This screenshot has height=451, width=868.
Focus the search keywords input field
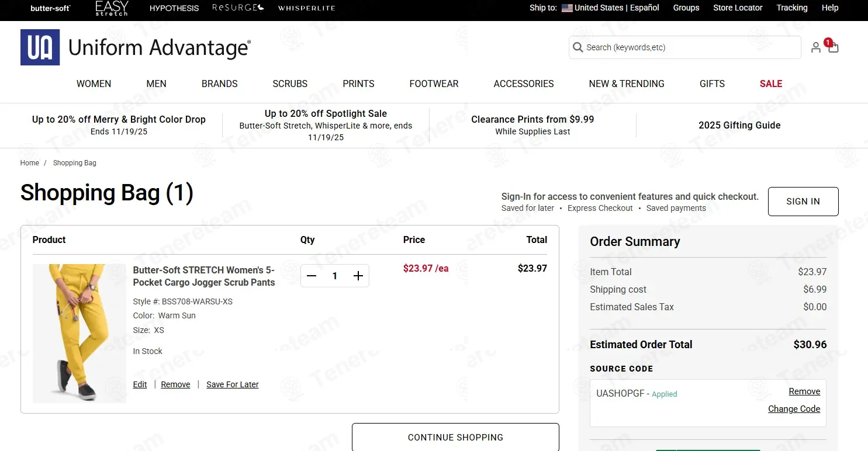pos(690,47)
